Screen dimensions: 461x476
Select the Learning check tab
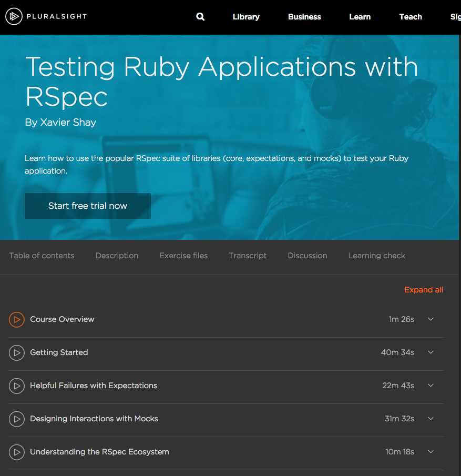pos(376,256)
